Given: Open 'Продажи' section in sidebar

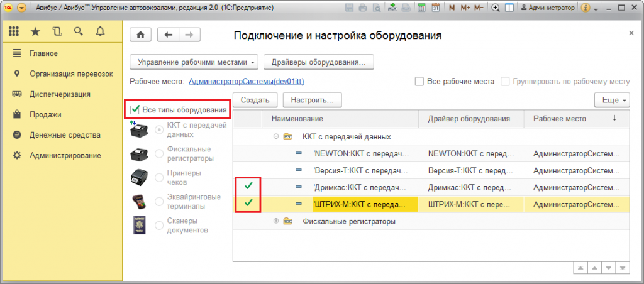Looking at the screenshot, I should [45, 114].
